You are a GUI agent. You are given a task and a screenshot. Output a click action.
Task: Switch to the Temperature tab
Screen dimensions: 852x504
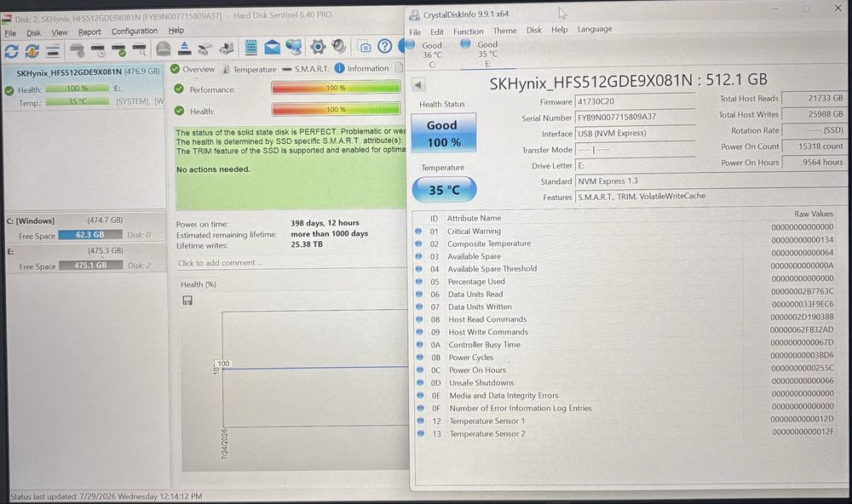pyautogui.click(x=250, y=70)
